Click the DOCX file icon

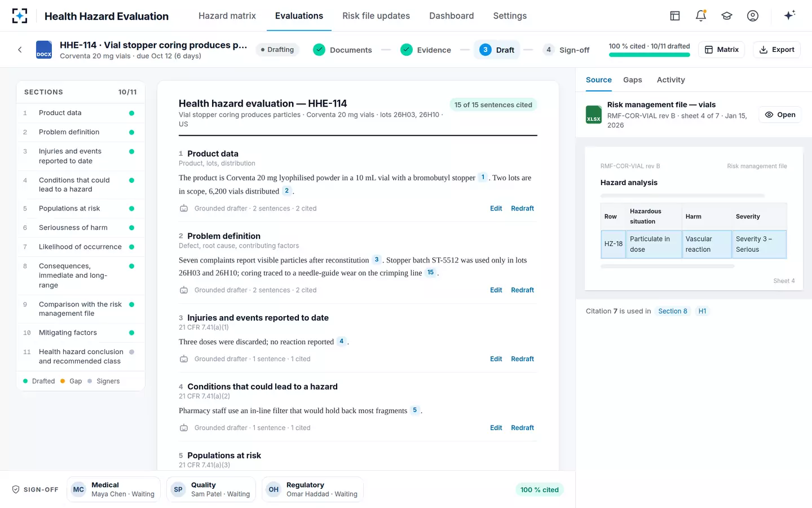tap(44, 50)
